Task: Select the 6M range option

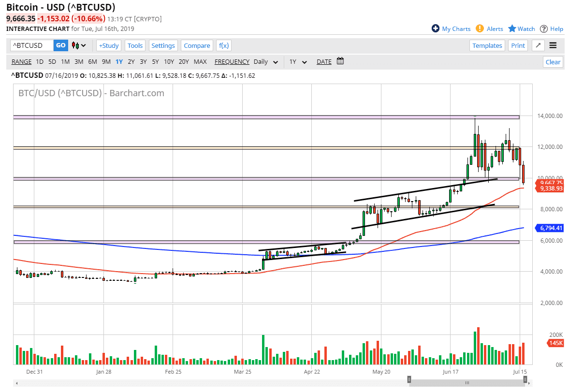Action: (92, 61)
